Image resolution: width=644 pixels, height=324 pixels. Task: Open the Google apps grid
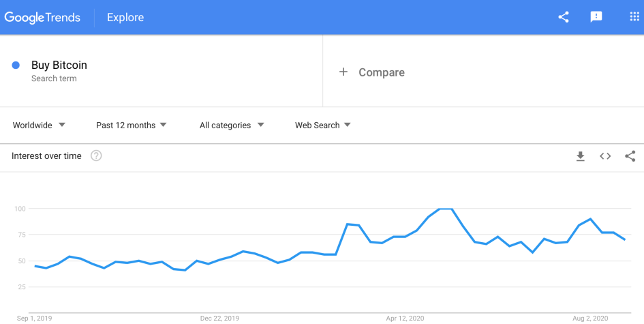634,17
